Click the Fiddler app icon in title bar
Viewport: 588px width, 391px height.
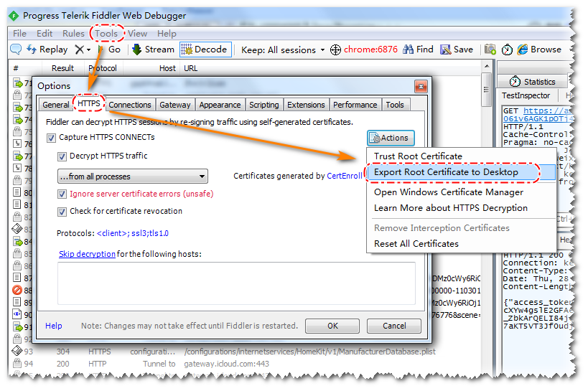pos(14,16)
